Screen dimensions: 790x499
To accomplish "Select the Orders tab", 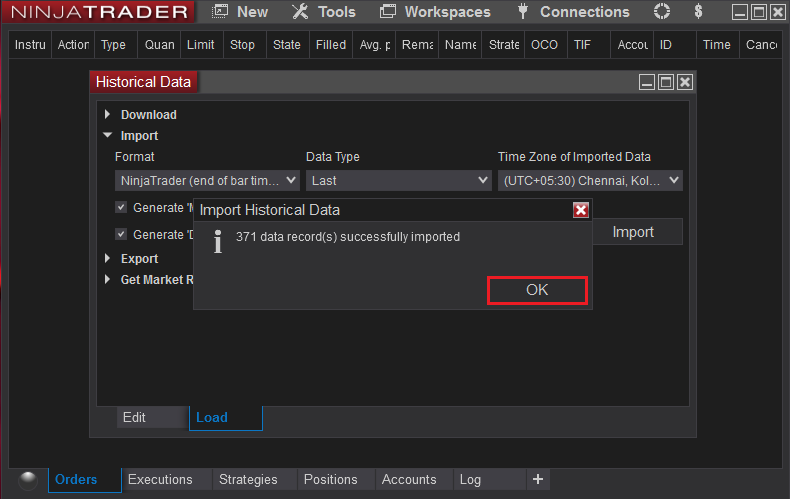I will [85, 479].
